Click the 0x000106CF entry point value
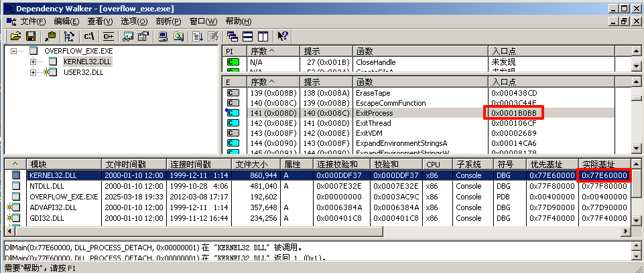This screenshot has width=644, height=273. (x=514, y=123)
